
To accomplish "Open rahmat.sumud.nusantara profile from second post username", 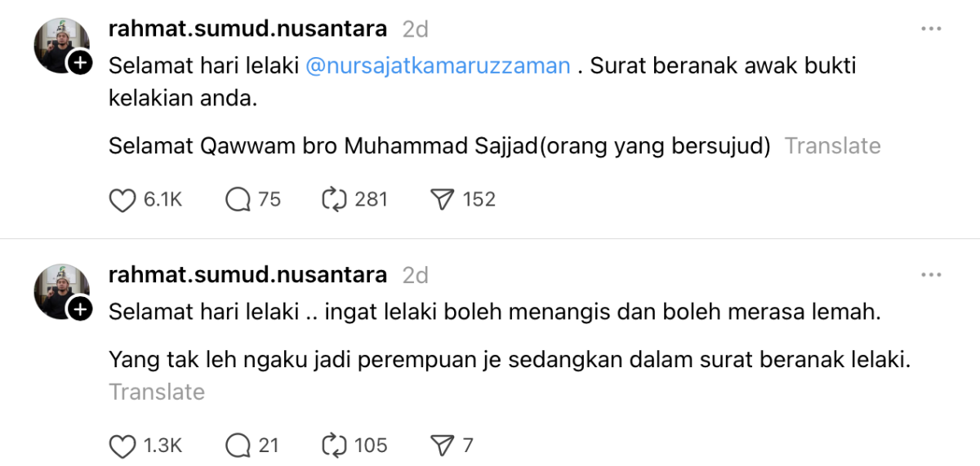I will coord(247,275).
